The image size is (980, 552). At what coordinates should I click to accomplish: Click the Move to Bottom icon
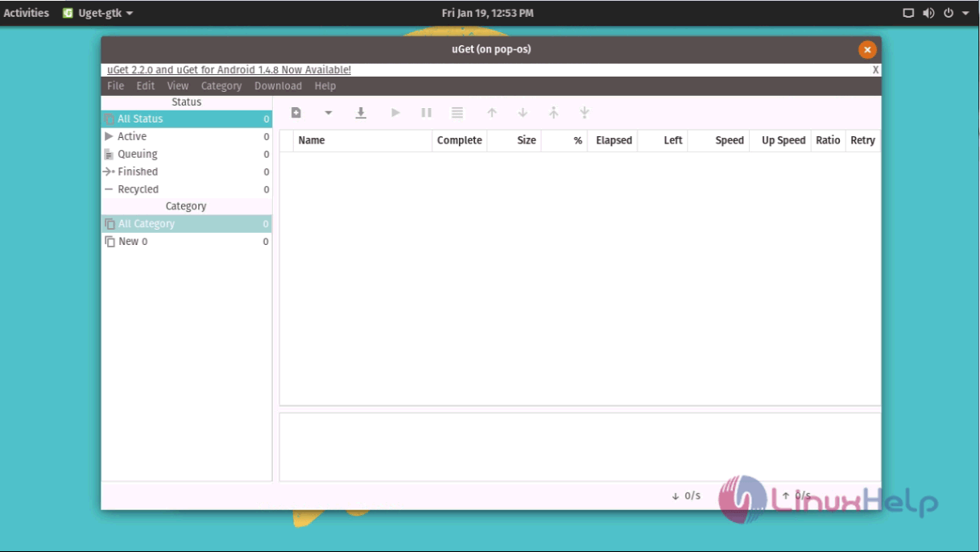[x=585, y=113]
